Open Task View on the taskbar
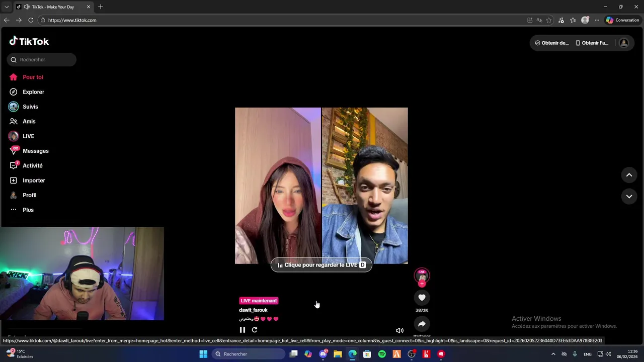This screenshot has width=644, height=362. tap(294, 354)
